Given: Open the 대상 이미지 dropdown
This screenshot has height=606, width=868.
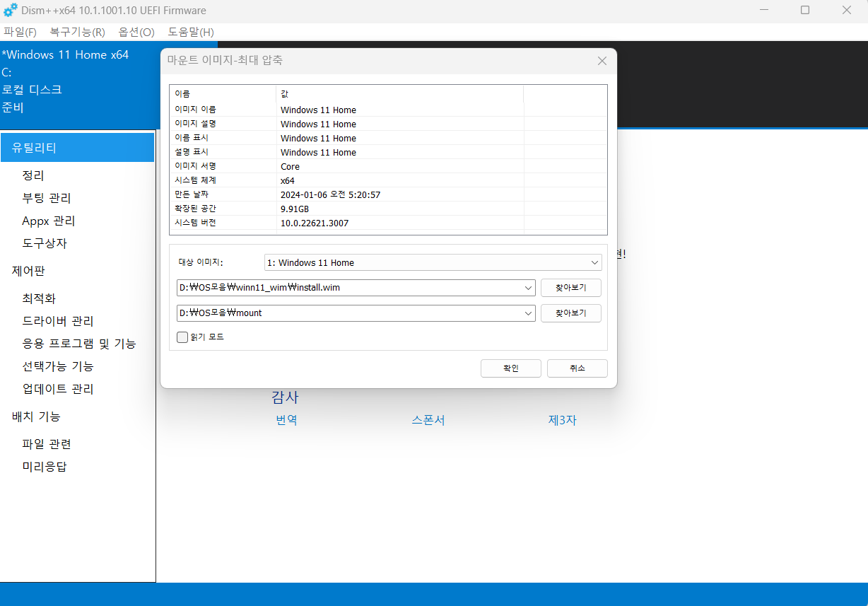Looking at the screenshot, I should [x=433, y=262].
